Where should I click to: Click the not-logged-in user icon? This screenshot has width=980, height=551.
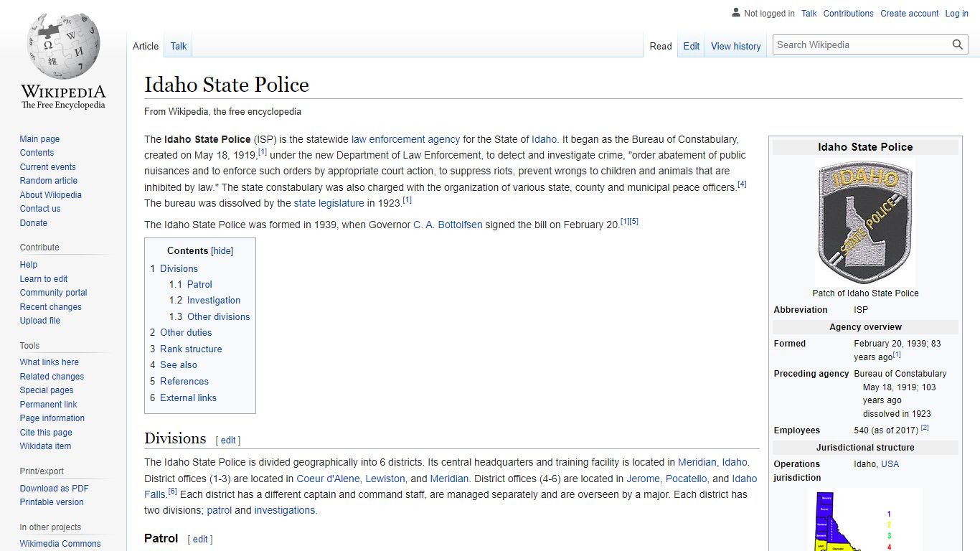[735, 13]
